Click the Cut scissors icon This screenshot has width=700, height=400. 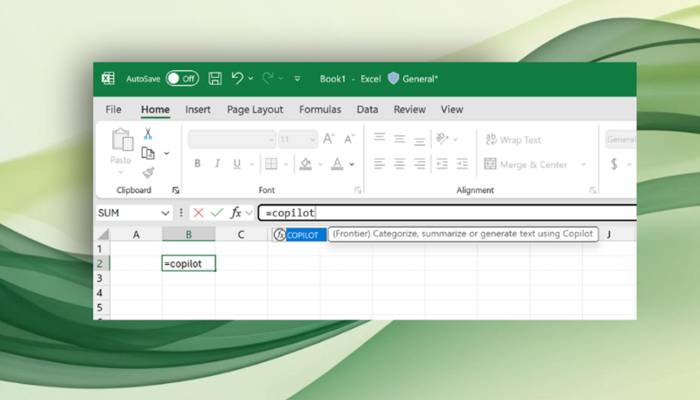[148, 133]
